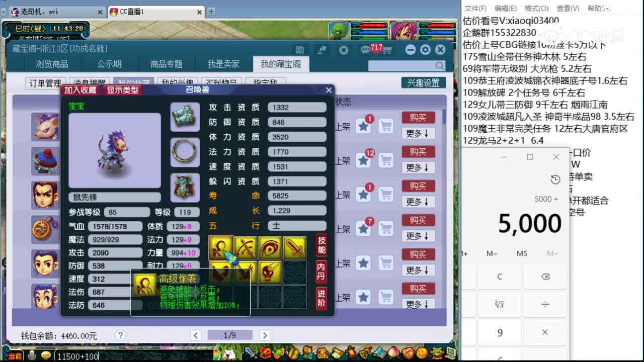Select the sword skill icon

pos(295,248)
